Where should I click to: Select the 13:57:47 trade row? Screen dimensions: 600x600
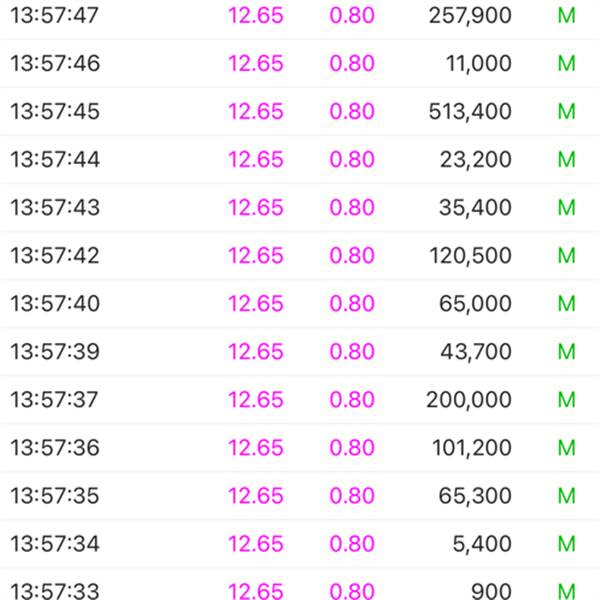coord(300,15)
